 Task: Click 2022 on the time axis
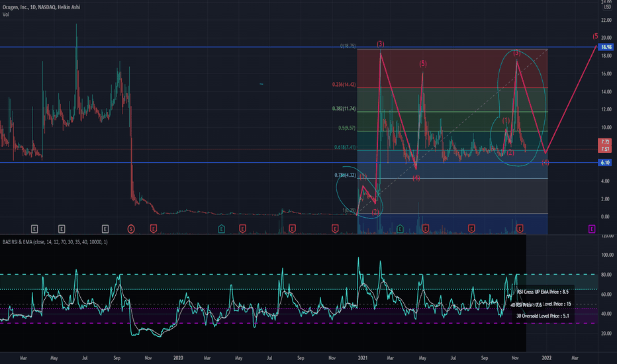pyautogui.click(x=546, y=357)
